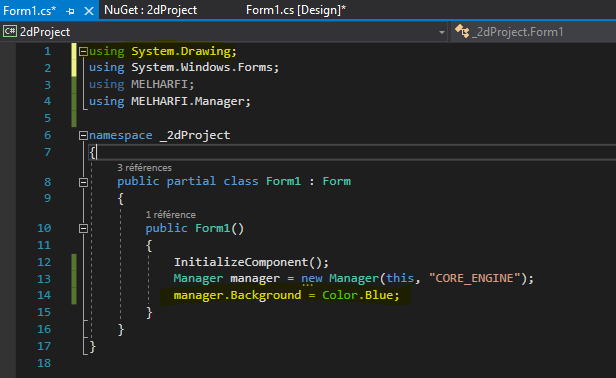The width and height of the screenshot is (616, 378).
Task: Show the '1 référence' CodeLens link
Action: coord(170,215)
